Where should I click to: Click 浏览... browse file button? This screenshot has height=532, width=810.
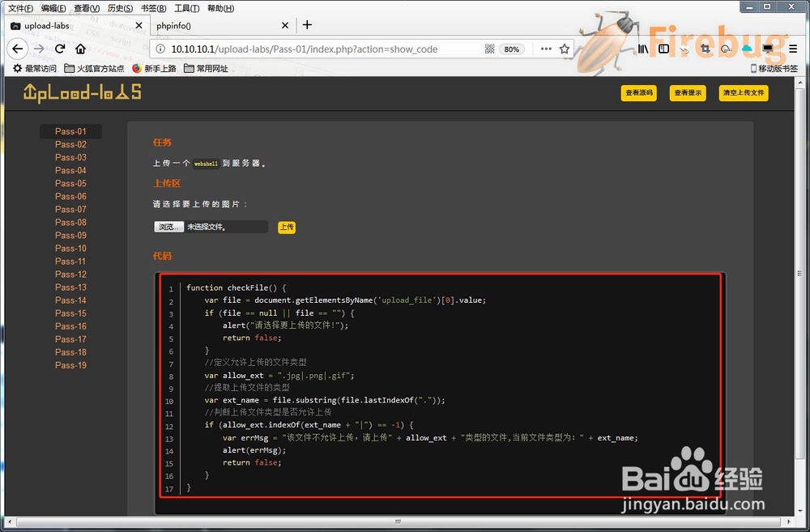point(169,227)
